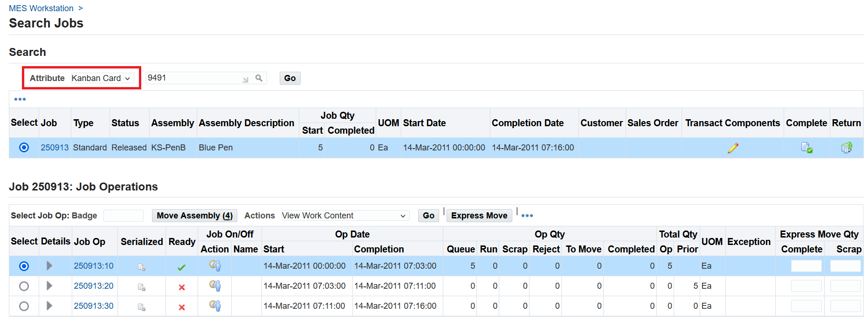The image size is (868, 326).
Task: Open the Actions View Work Content dropdown
Action: (x=344, y=216)
